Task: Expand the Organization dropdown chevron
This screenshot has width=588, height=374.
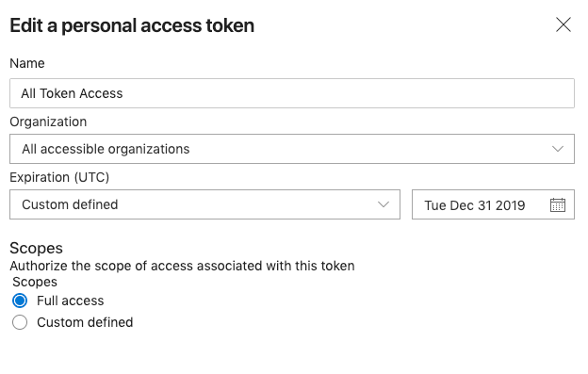Action: click(x=558, y=149)
